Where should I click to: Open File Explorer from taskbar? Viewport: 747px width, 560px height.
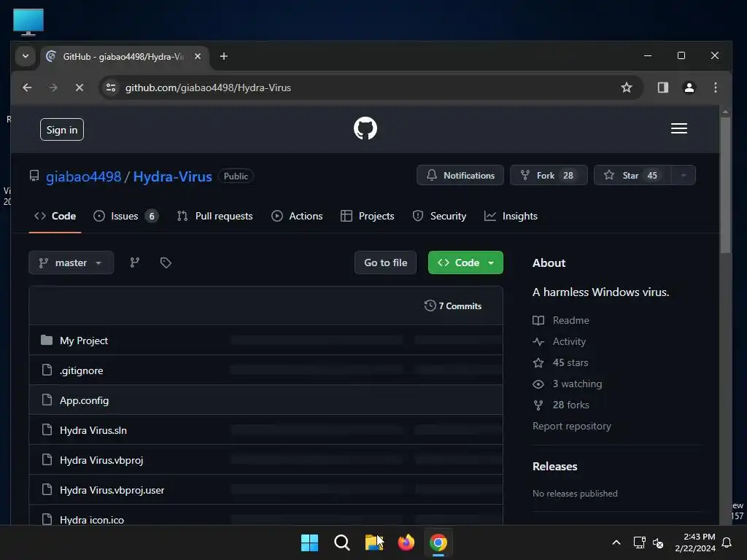click(374, 542)
